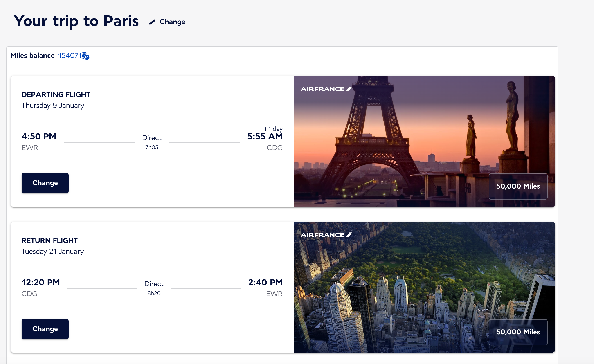Click the Change link next to trip title
The image size is (594, 364).
(x=172, y=22)
